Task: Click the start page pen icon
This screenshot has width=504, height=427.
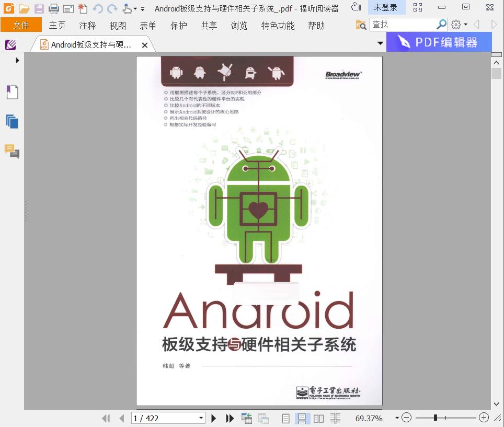Action: [x=10, y=44]
